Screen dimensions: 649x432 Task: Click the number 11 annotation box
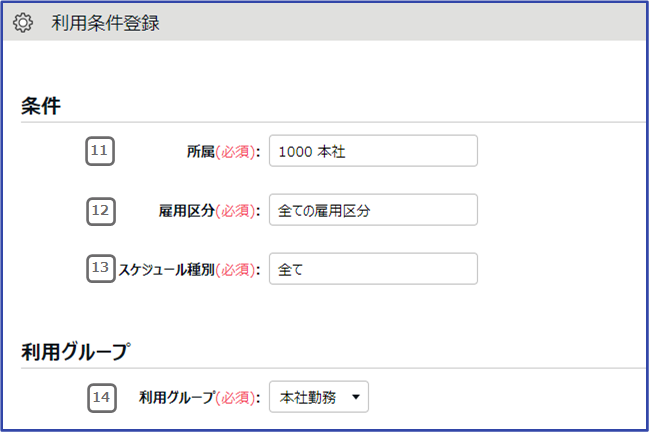[x=100, y=151]
